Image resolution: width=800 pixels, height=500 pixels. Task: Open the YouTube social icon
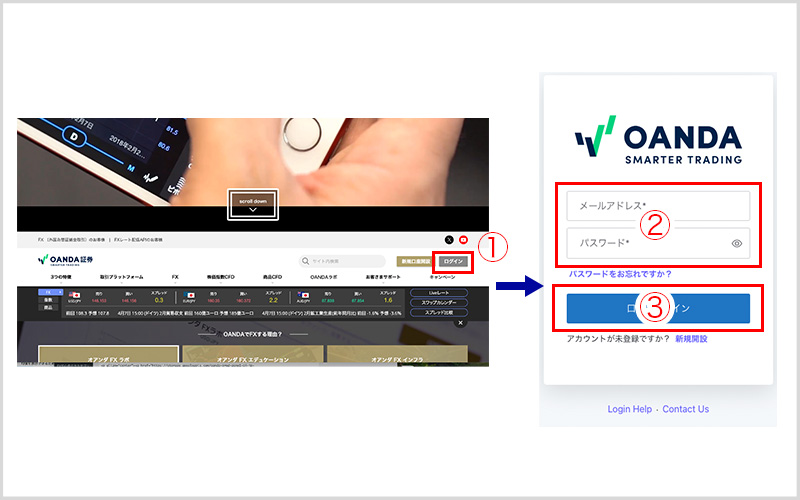(463, 240)
